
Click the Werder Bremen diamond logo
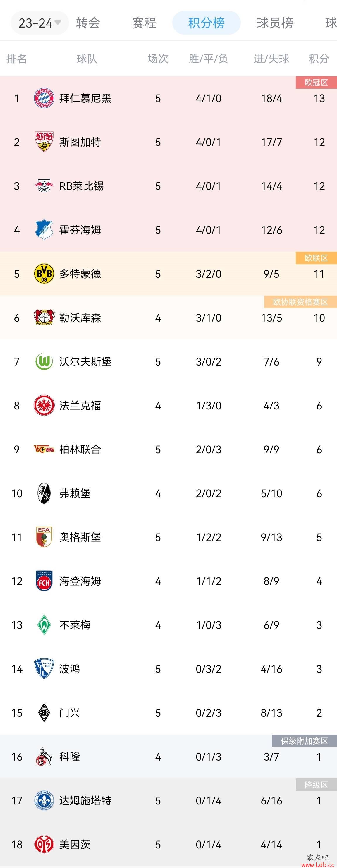44,625
